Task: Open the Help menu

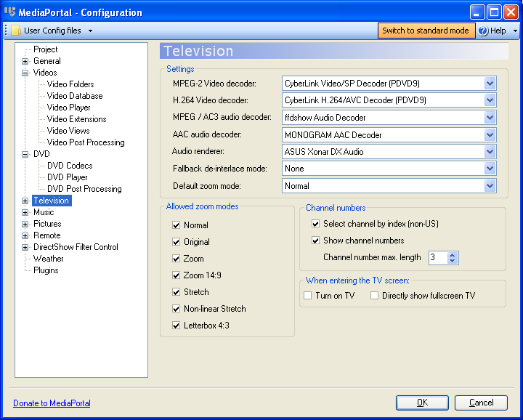Action: pyautogui.click(x=498, y=31)
